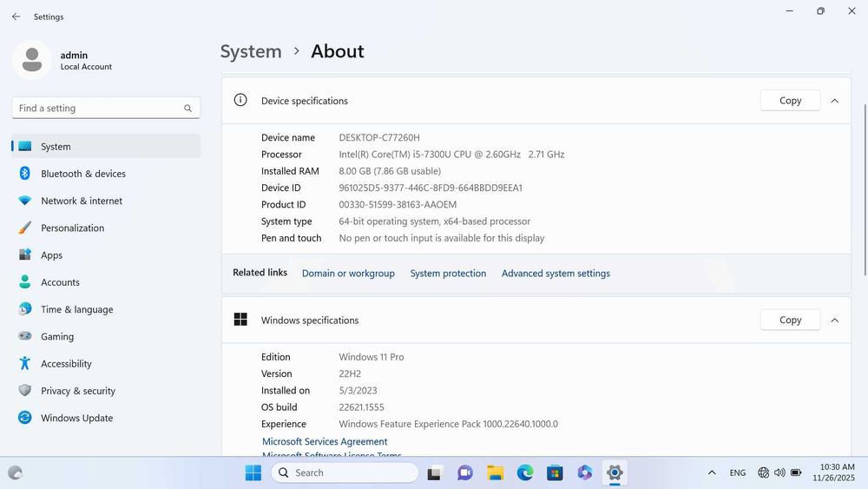Collapse the Windows specifications section

tap(834, 320)
